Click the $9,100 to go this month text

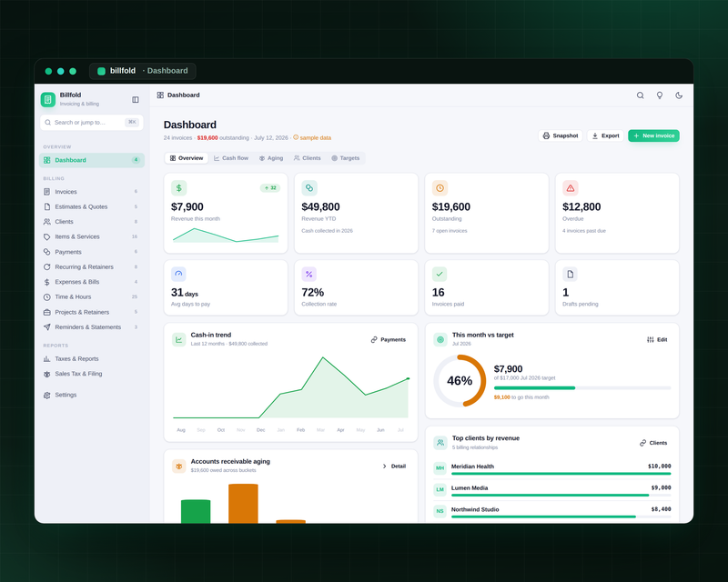(521, 397)
